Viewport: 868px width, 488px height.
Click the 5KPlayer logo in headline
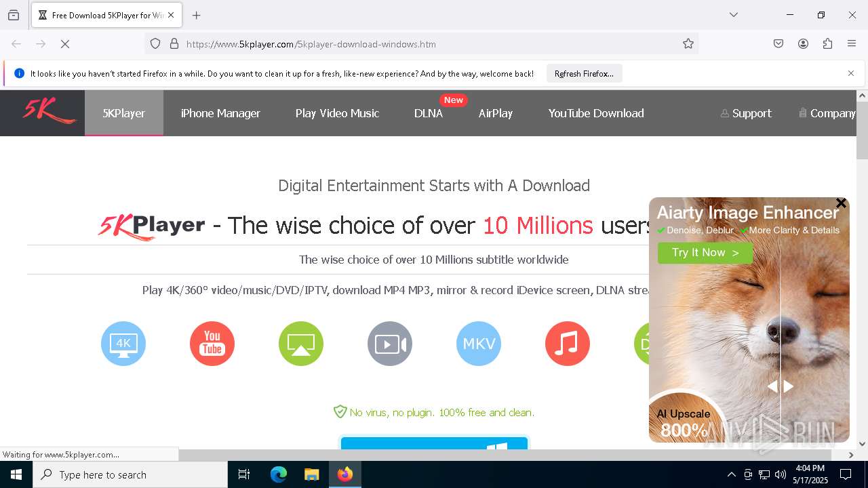point(151,226)
